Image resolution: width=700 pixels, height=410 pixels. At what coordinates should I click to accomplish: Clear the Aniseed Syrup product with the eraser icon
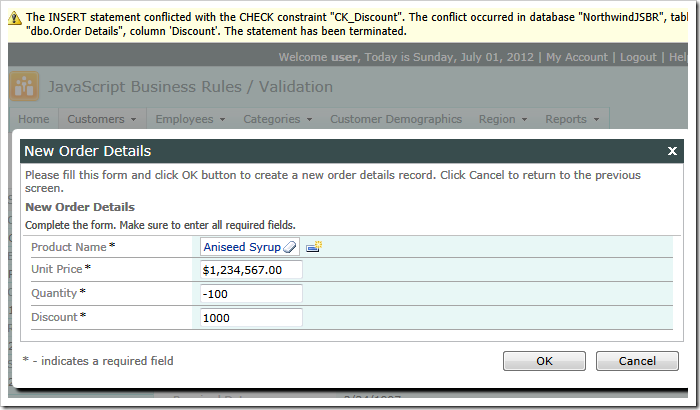[290, 247]
